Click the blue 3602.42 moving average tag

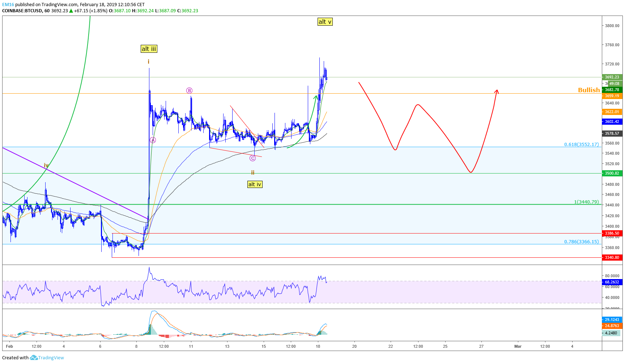(x=612, y=122)
